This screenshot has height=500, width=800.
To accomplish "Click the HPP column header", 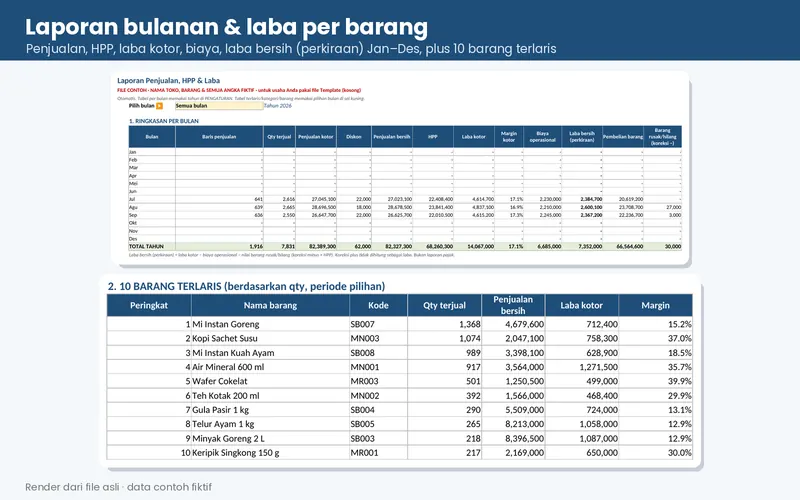I will (x=433, y=137).
